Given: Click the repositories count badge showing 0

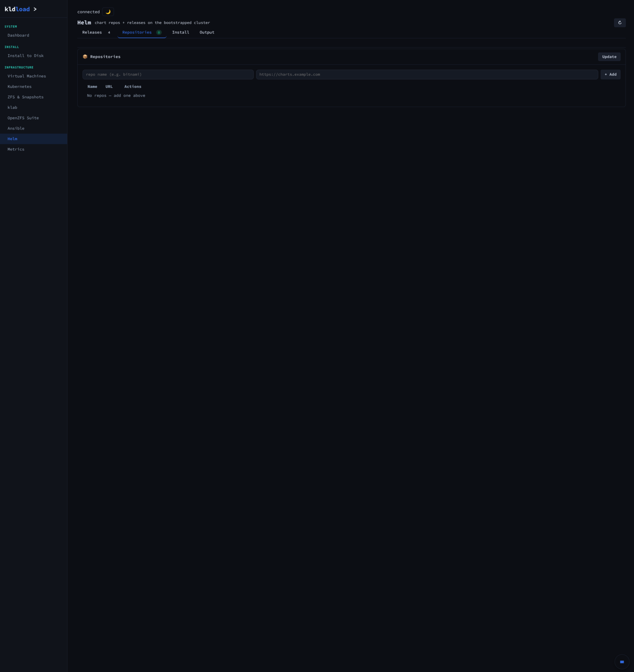Looking at the screenshot, I should click(159, 32).
